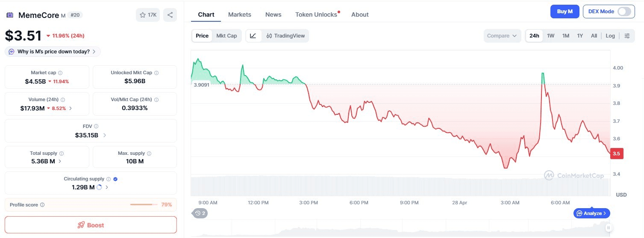Click the chart range slider handle
644x238 pixels.
pyautogui.click(x=608, y=228)
